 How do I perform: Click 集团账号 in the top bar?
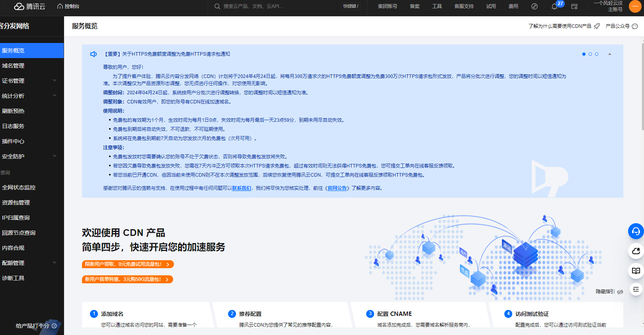pos(388,6)
